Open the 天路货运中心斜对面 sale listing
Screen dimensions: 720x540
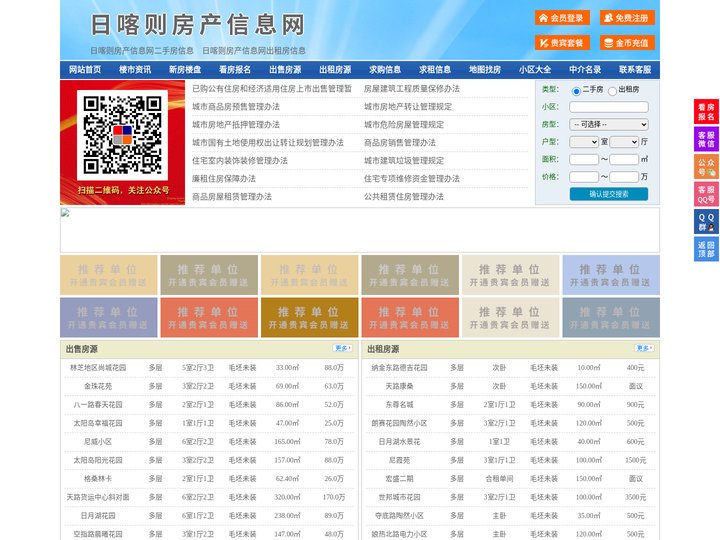tap(98, 497)
